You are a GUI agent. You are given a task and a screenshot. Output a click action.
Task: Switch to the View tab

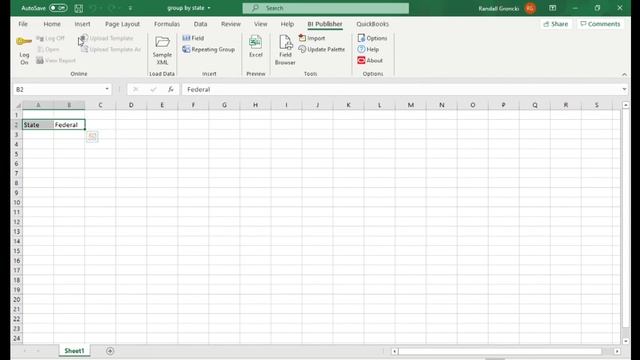(260, 24)
